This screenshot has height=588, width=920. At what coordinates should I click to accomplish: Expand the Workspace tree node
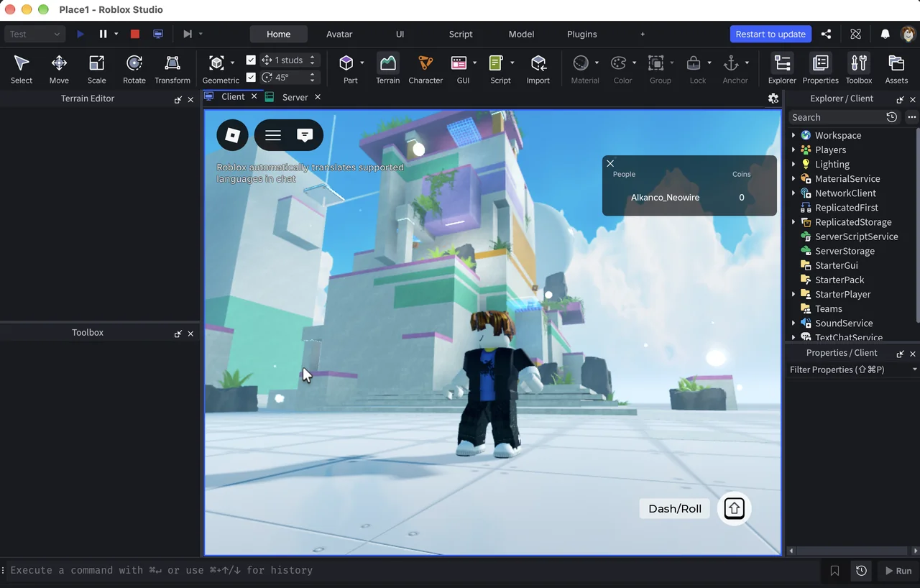pos(793,135)
